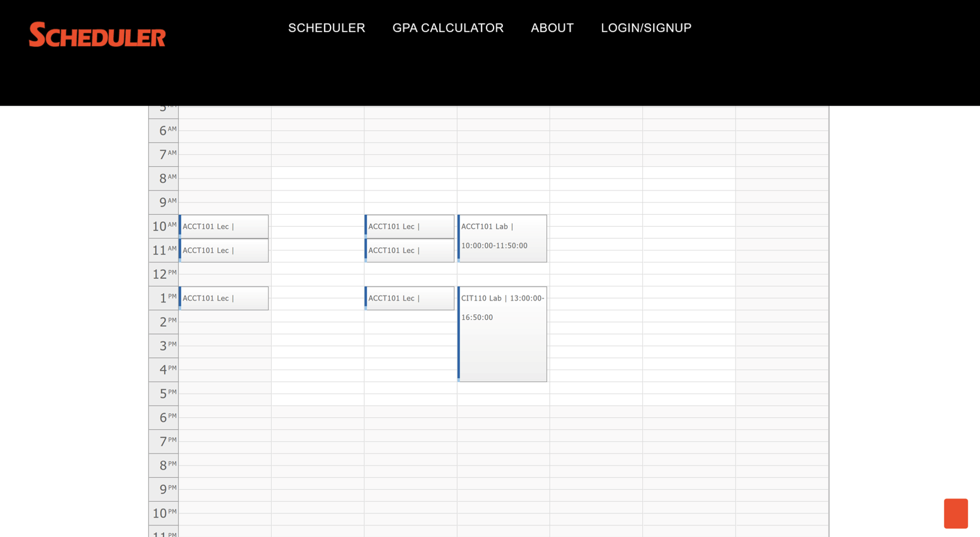This screenshot has height=537, width=980.
Task: Click the 2 PM time label
Action: [x=164, y=322]
